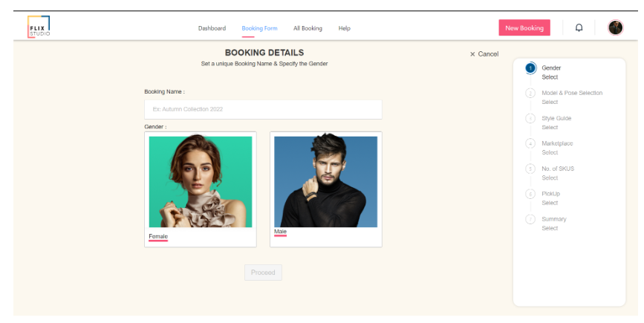The width and height of the screenshot is (644, 323).
Task: Open the user profile avatar
Action: 615,28
